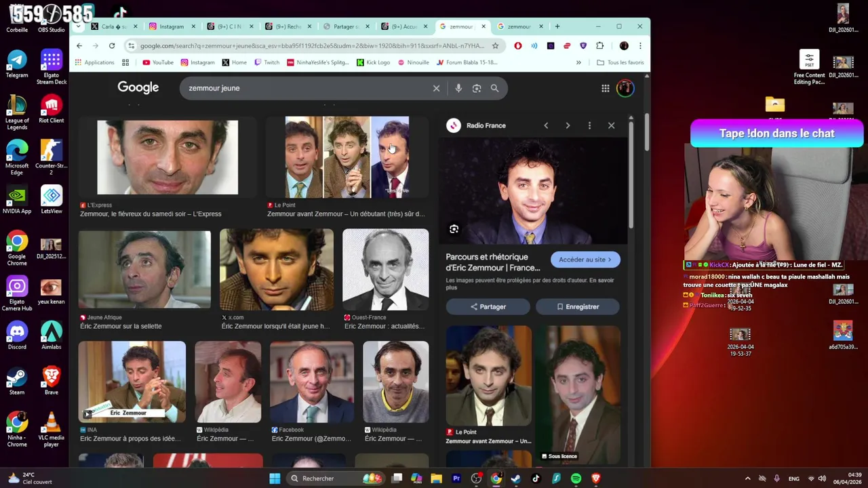
Task: Click the Chrome back arrow
Action: [79, 45]
